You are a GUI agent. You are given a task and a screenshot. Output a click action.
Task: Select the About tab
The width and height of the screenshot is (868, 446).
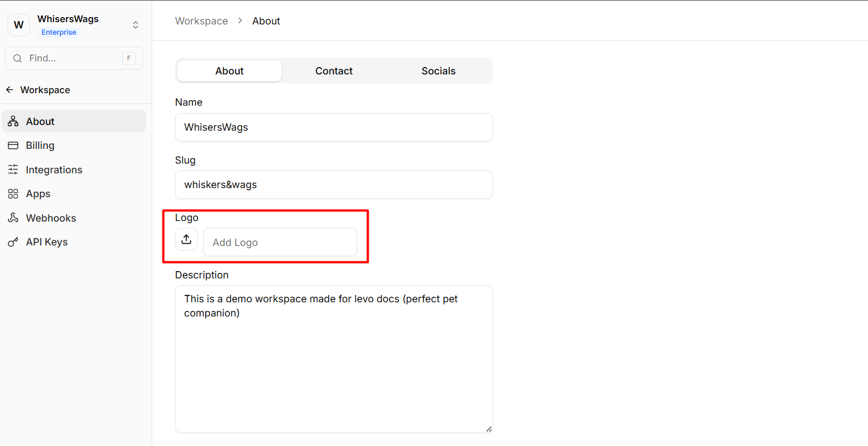click(229, 71)
